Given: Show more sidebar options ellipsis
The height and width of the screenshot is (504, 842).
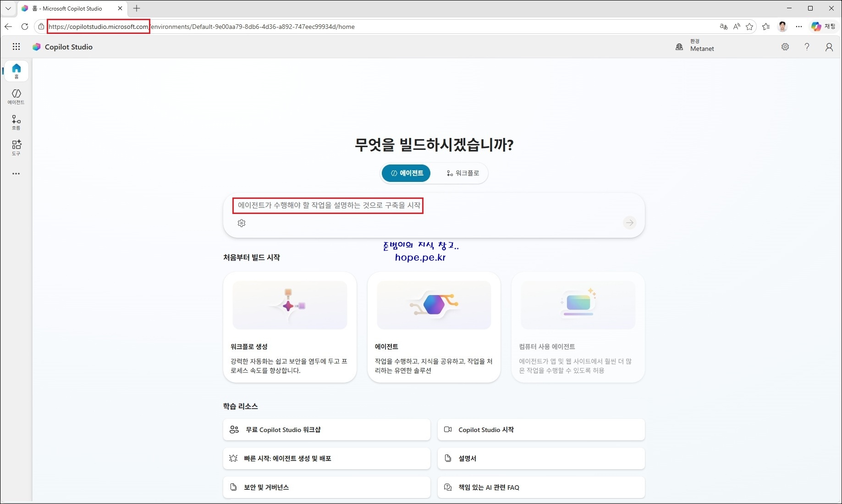Looking at the screenshot, I should pos(17,174).
